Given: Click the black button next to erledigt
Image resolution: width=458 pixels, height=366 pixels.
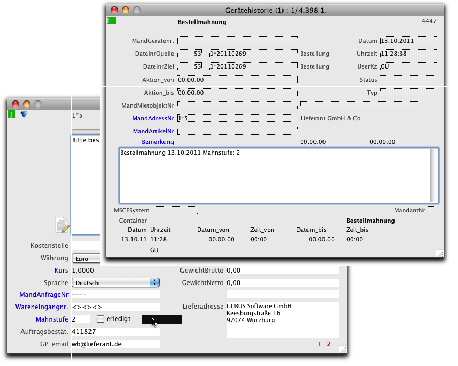Looking at the screenshot, I should (162, 319).
